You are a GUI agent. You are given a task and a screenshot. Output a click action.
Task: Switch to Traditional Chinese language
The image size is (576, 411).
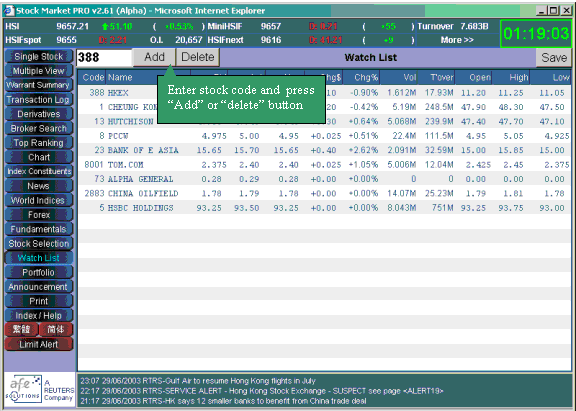[21, 329]
